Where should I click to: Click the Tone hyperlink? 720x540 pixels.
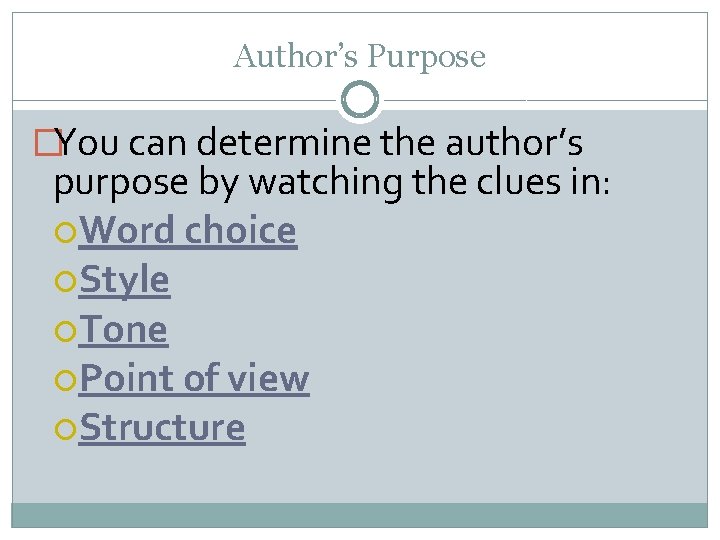tap(123, 329)
